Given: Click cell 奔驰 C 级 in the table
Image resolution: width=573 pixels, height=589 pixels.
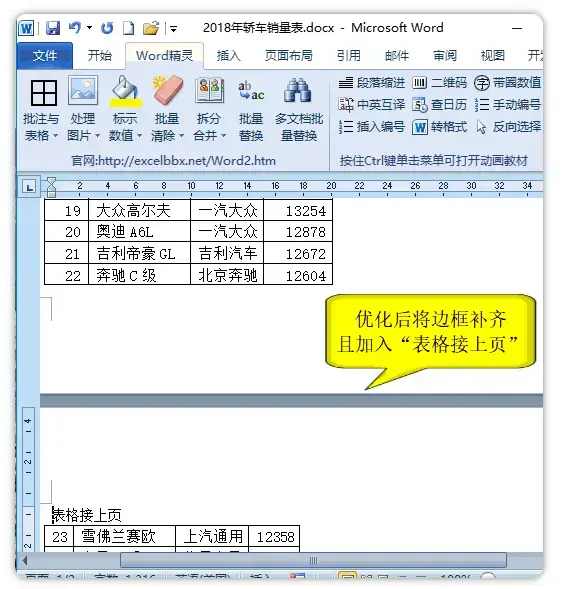Looking at the screenshot, I should click(x=139, y=275).
